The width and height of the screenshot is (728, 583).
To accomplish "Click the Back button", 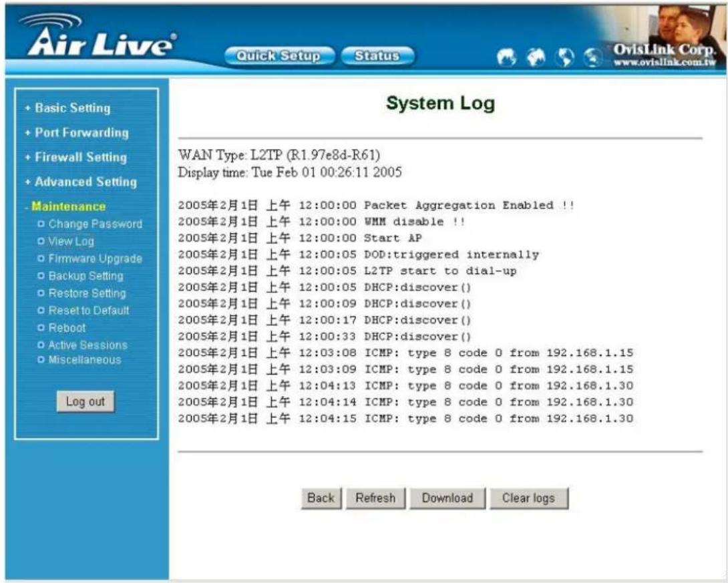I will click(x=321, y=498).
